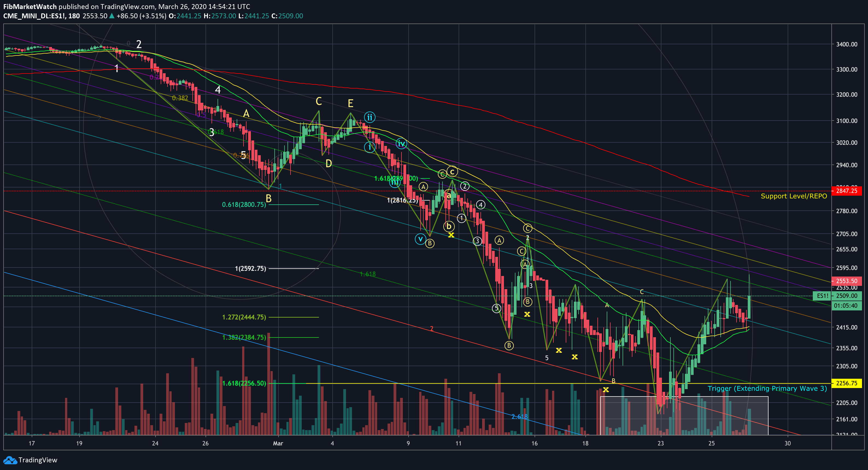Click the circled white '2' wave label

pyautogui.click(x=465, y=186)
